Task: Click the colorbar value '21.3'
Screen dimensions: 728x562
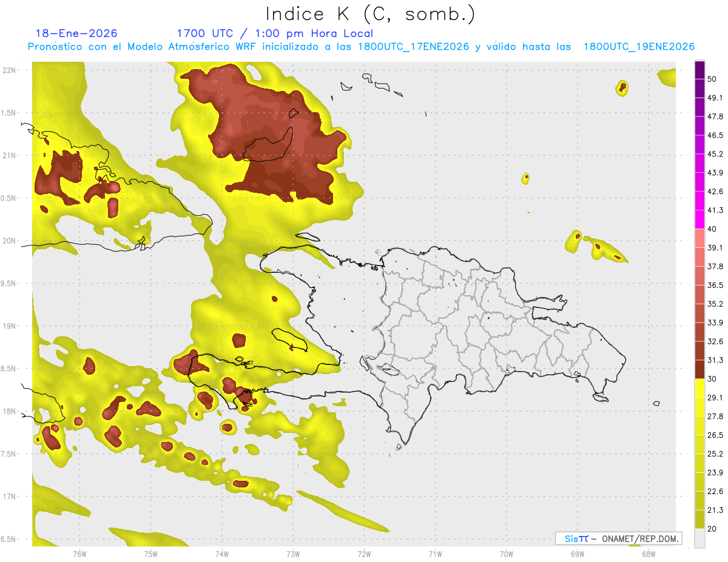Action: click(715, 510)
